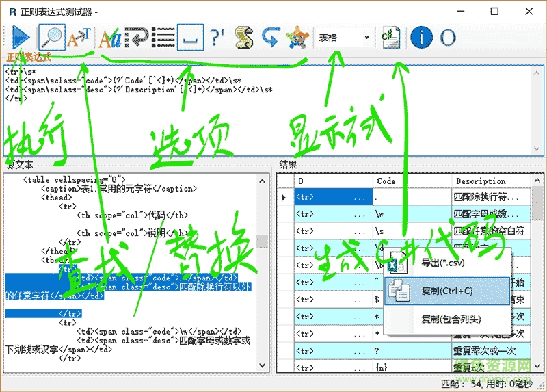This screenshot has width=547, height=392.
Task: Select the cell with code ?
Action: click(413, 350)
